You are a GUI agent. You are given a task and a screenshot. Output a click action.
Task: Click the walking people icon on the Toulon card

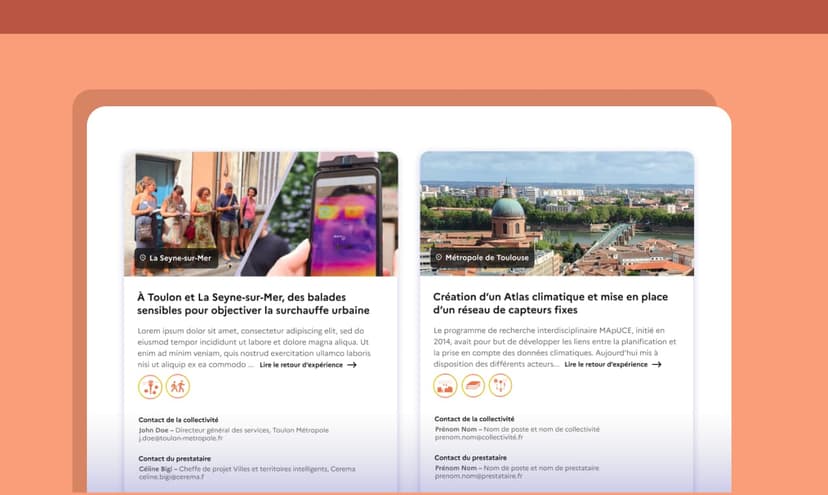coord(178,386)
